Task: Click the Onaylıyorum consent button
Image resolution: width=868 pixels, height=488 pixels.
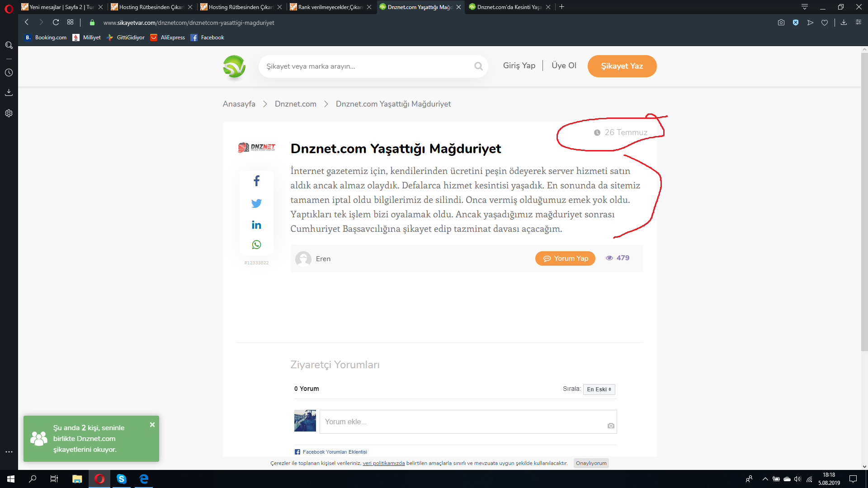Action: (x=591, y=463)
